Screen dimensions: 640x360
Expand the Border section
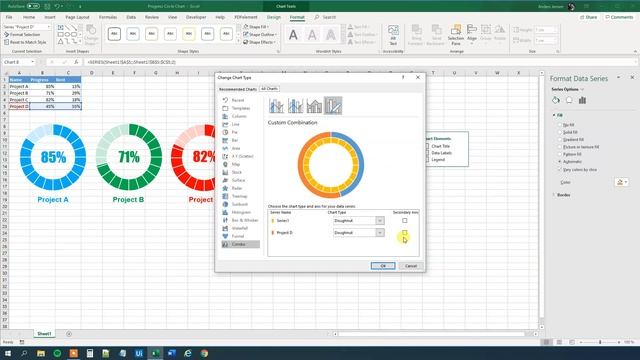click(562, 195)
